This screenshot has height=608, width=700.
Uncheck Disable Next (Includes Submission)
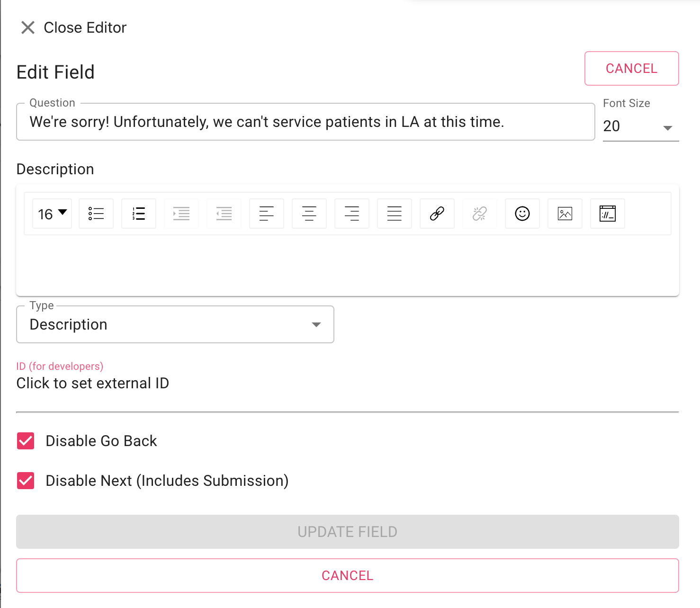coord(26,481)
